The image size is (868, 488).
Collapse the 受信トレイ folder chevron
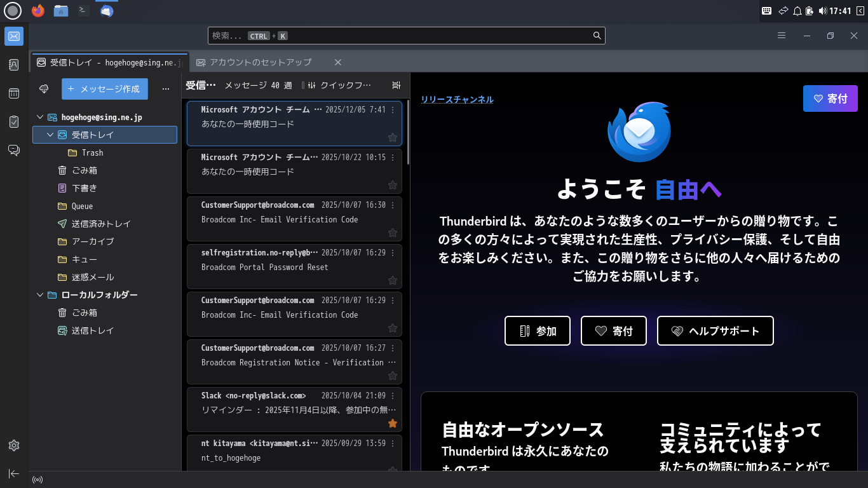[50, 135]
